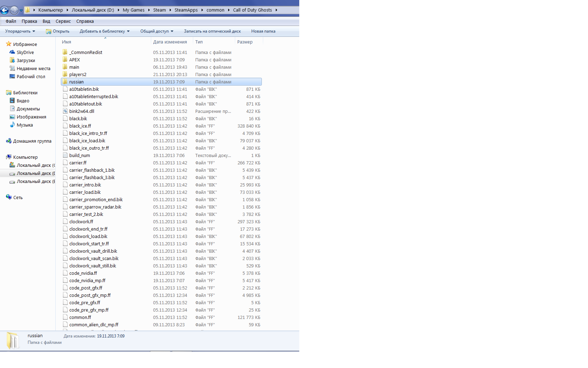Viewport: 588px width, 368px height.
Task: Click the Библиотеки icon in sidebar
Action: click(x=9, y=93)
